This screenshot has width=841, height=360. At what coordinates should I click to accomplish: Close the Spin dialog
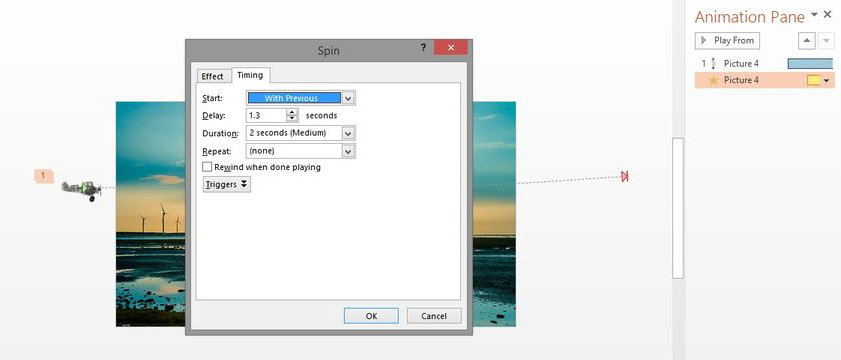pos(451,48)
